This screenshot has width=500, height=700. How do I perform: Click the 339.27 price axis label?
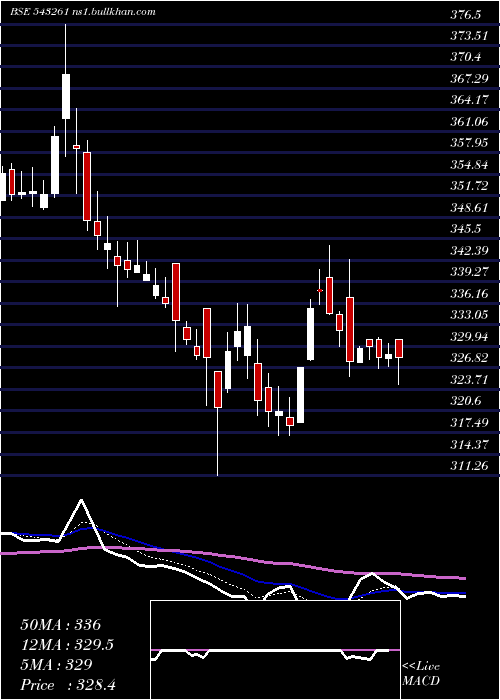coord(469,272)
